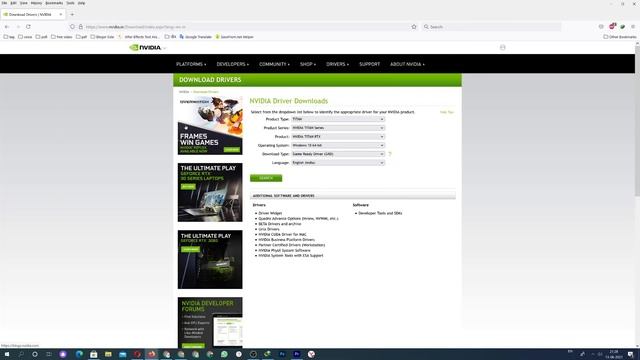Click the NVIDIA Developer Forums banner
Screen dimensions: 640x360
[210, 322]
